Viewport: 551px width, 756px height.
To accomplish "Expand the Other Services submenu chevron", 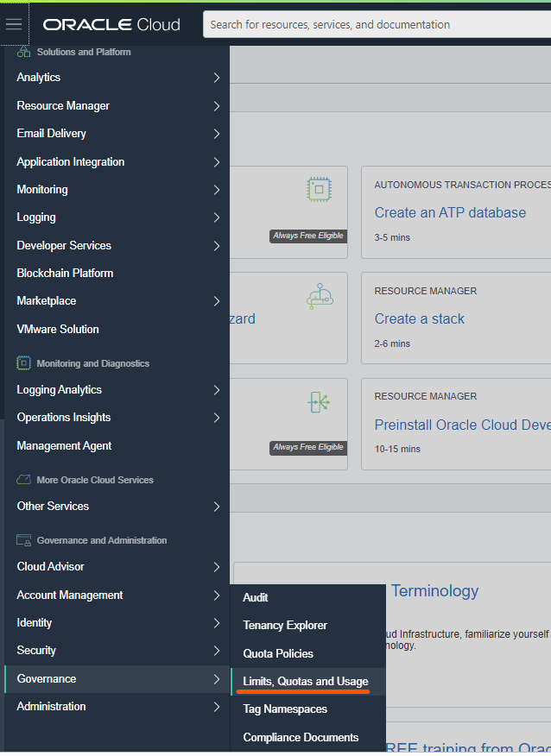I will coord(217,507).
